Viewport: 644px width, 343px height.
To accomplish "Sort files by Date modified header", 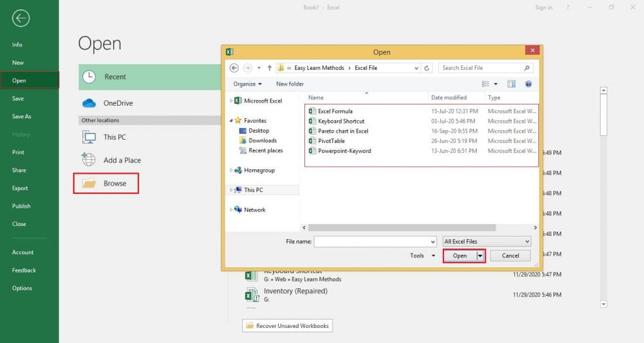I will click(x=449, y=98).
